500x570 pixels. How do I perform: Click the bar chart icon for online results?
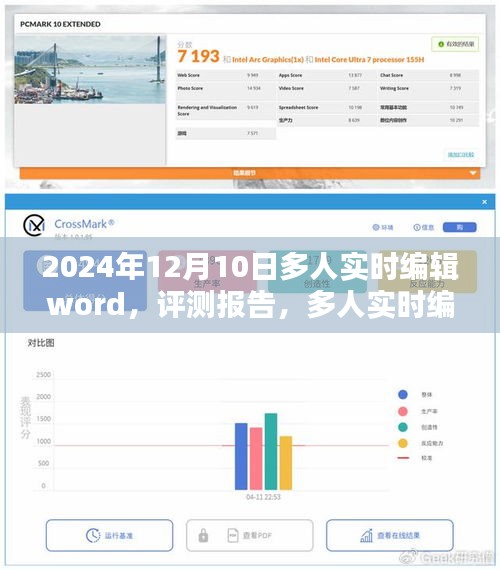pyautogui.click(x=366, y=535)
